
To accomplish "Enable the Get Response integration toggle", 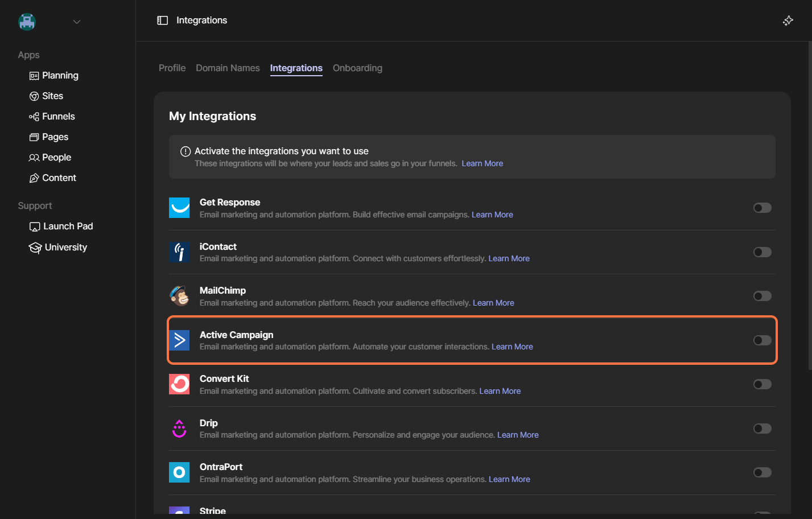I will click(x=762, y=208).
